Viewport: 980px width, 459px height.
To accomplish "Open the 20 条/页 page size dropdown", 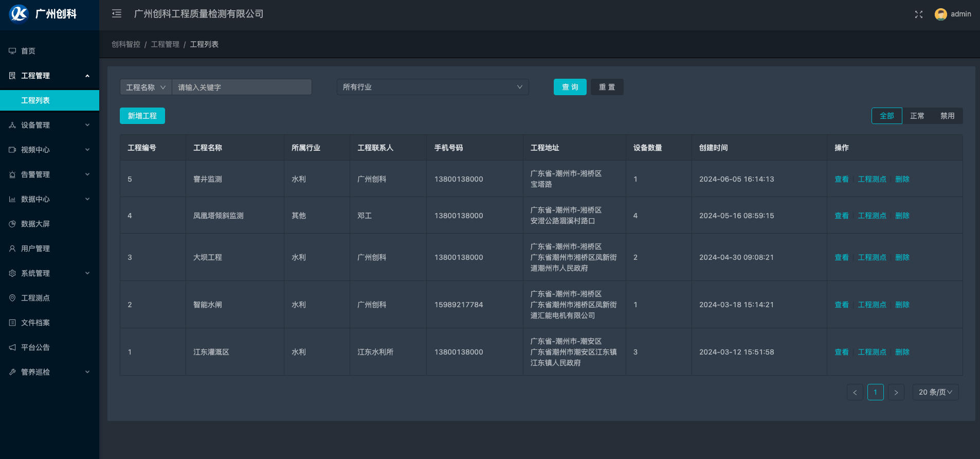I will [x=935, y=392].
